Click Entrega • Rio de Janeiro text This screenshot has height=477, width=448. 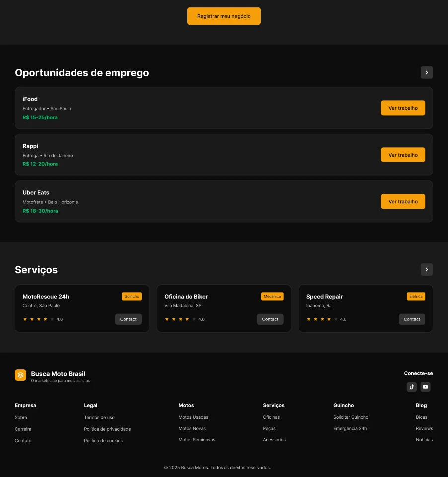48,156
